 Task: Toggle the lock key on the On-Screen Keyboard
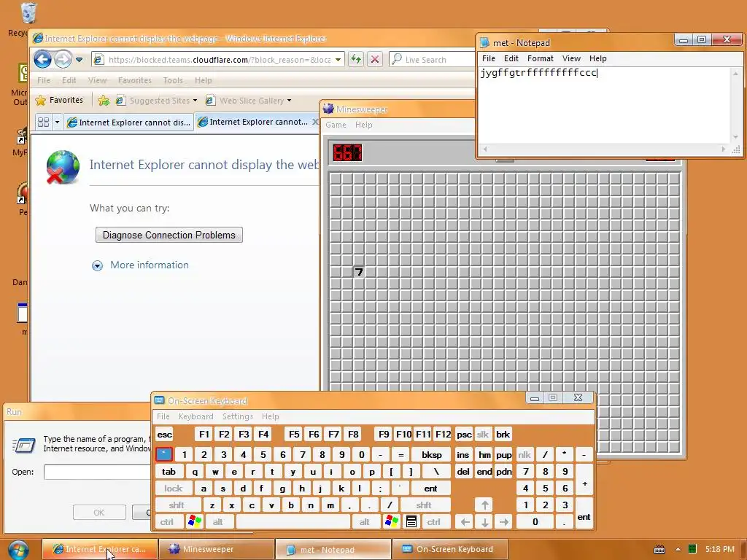(174, 489)
